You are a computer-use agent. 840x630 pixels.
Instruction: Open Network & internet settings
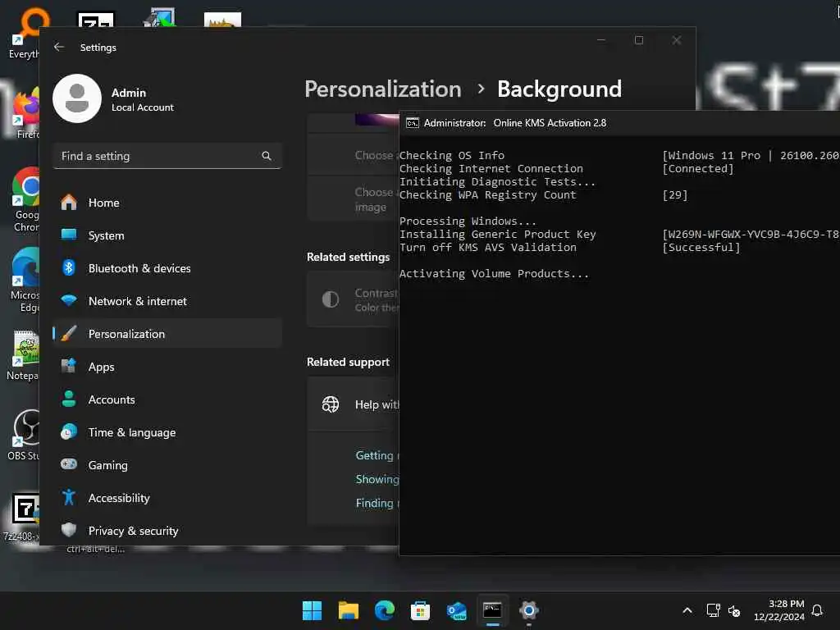point(167,301)
